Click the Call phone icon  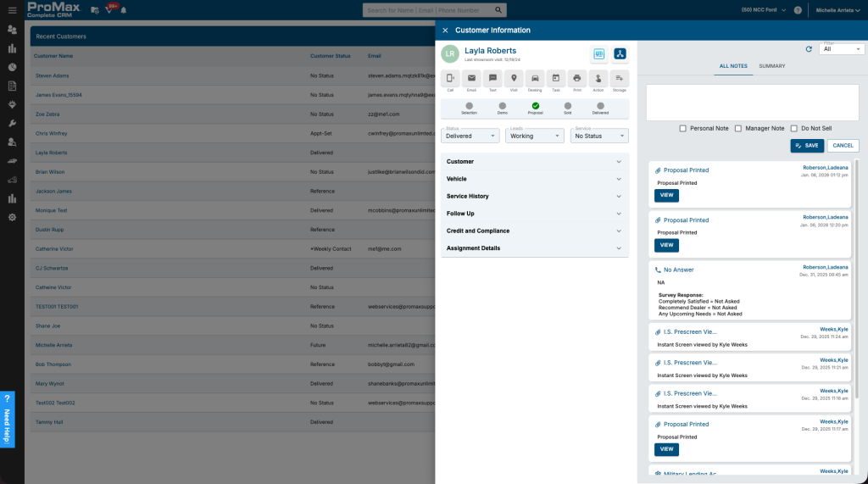point(450,78)
